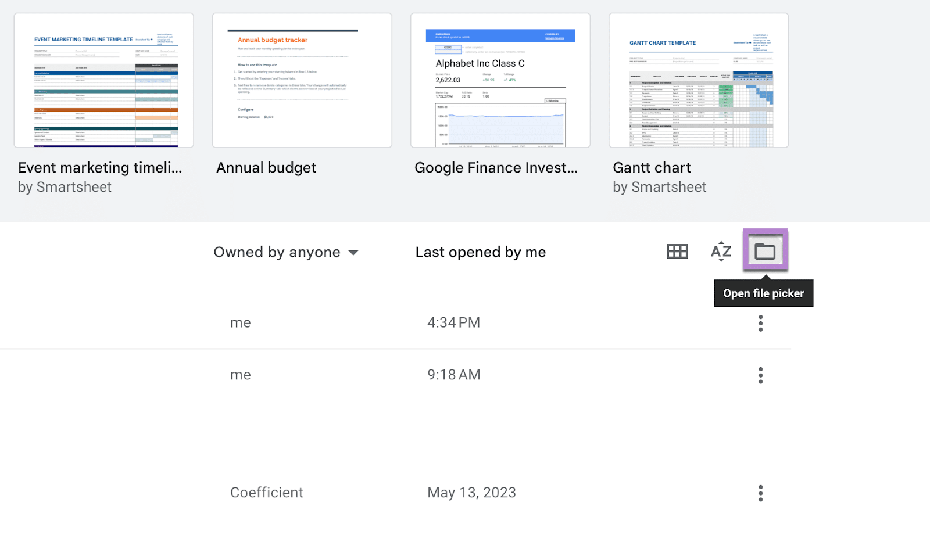Click the Google Finance Invest title label
Screen dimensions: 930x560
496,168
